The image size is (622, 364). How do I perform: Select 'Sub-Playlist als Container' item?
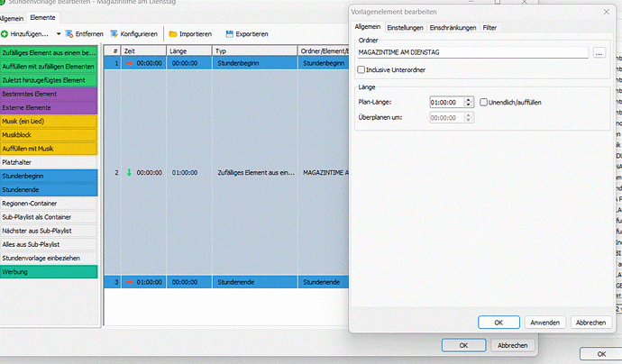click(49, 217)
